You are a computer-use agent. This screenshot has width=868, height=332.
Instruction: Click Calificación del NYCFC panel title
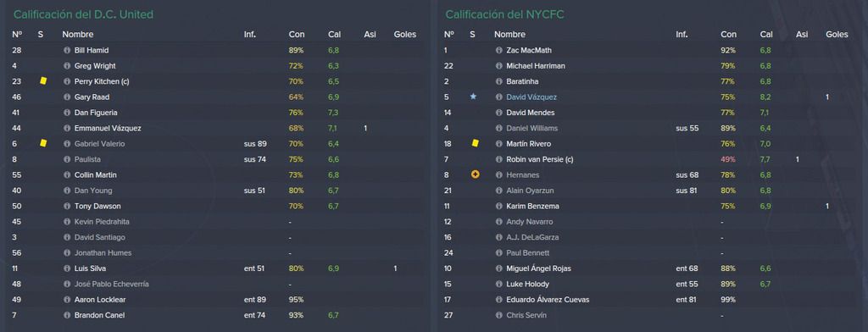(504, 14)
